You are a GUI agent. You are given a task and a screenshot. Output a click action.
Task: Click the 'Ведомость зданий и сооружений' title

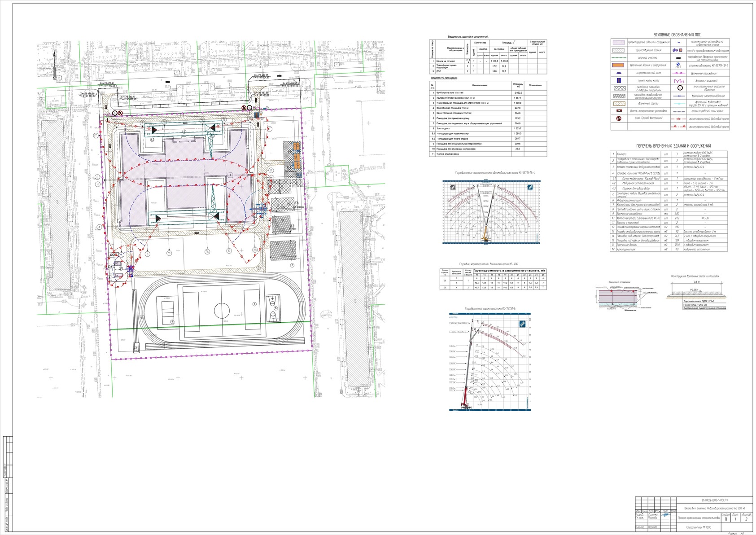(468, 37)
